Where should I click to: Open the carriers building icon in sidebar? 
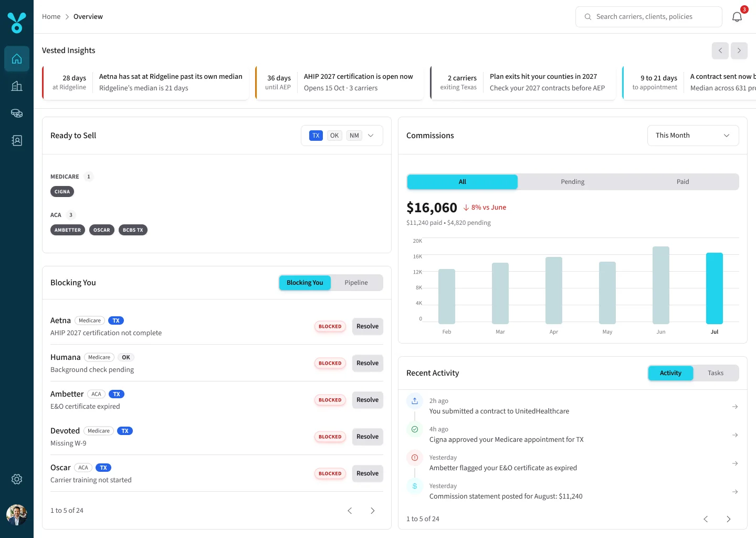pyautogui.click(x=17, y=86)
